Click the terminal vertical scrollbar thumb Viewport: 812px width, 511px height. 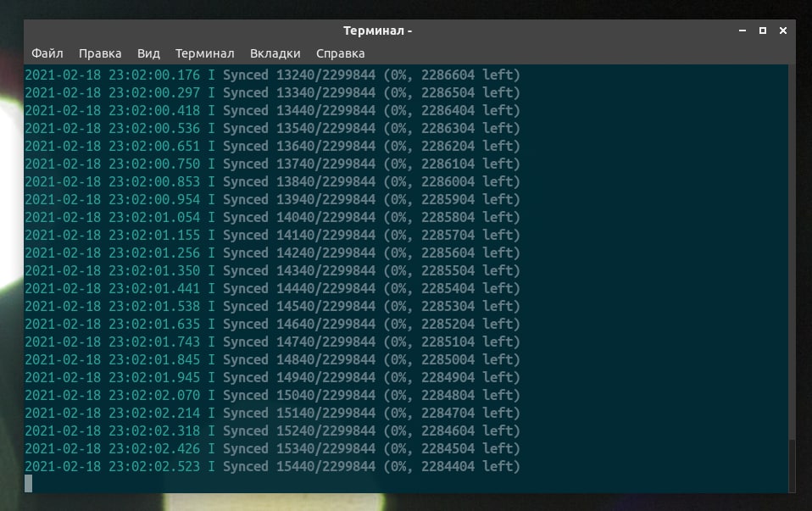(x=792, y=465)
